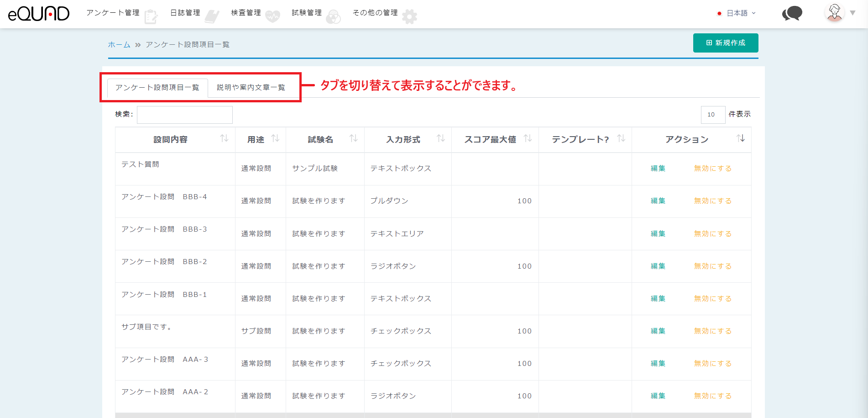Open the 日本語 language dropdown

pyautogui.click(x=737, y=13)
